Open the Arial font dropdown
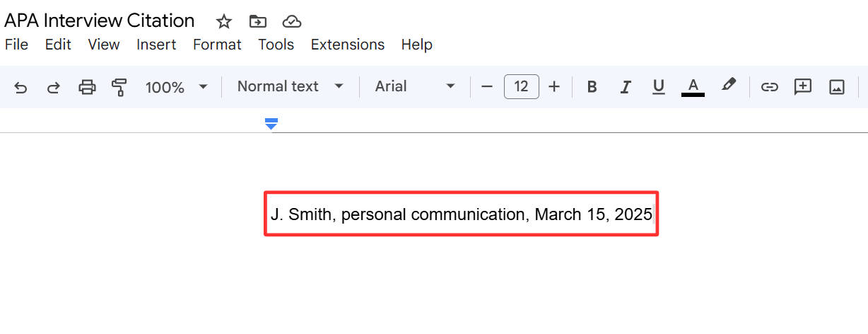Screen dimensions: 868x334 [415, 86]
